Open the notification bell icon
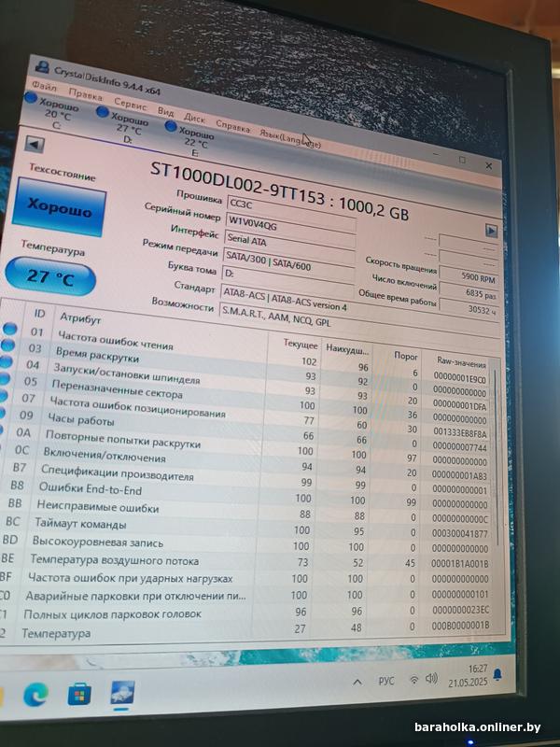The height and width of the screenshot is (747, 560). 498,673
